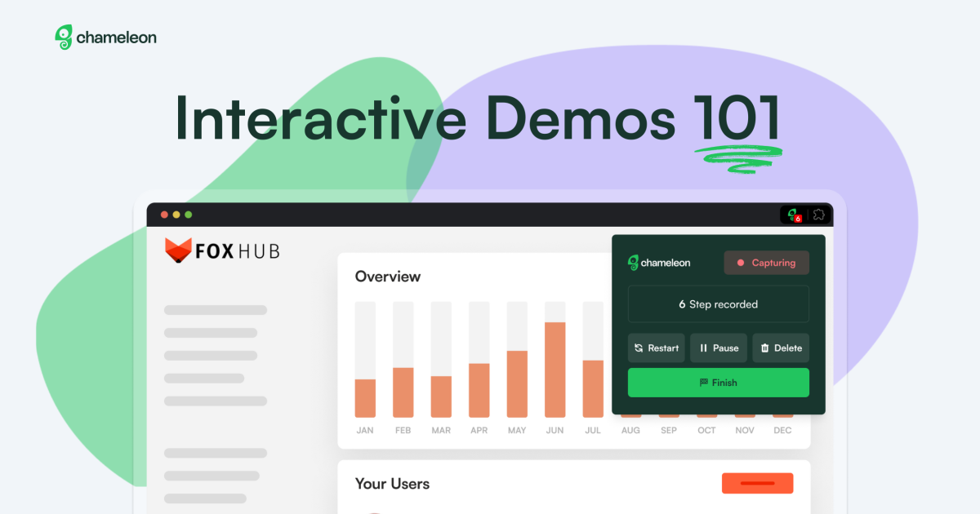Pause the step capture session

719,348
